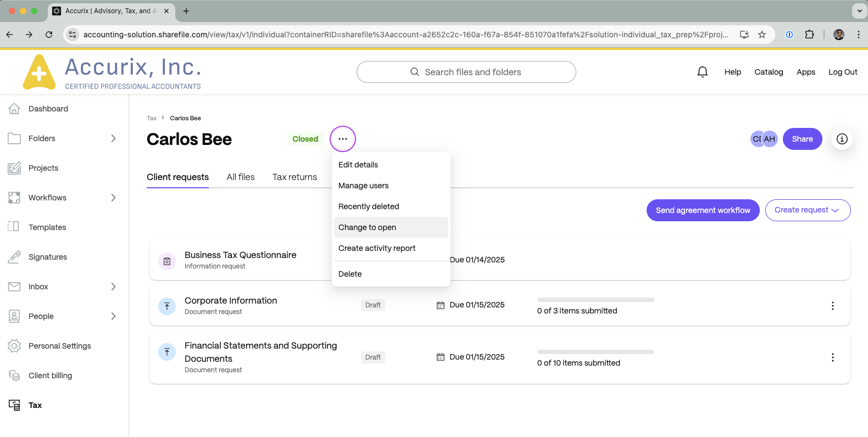Open the new browser tab button
This screenshot has width=868, height=437.
pyautogui.click(x=186, y=11)
